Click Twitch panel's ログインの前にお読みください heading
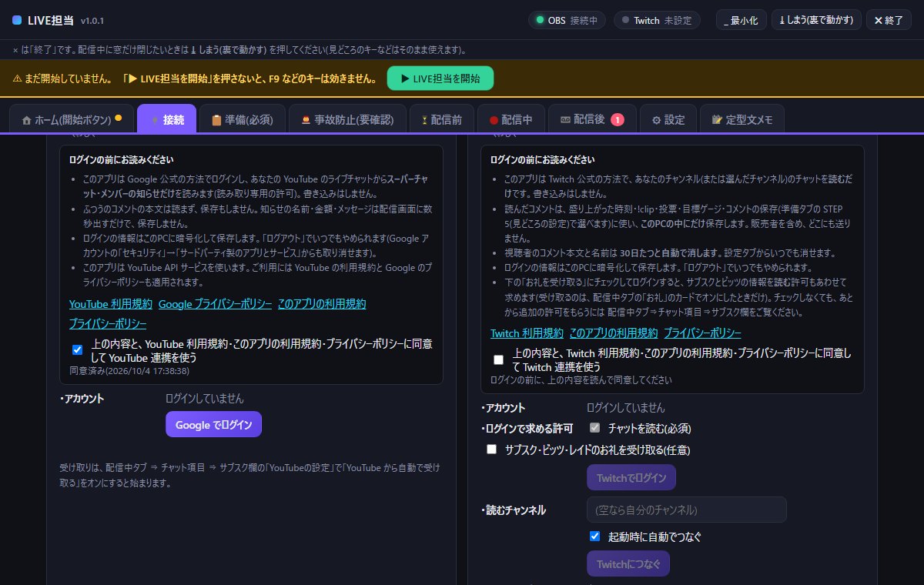924x585 pixels. pyautogui.click(x=542, y=160)
